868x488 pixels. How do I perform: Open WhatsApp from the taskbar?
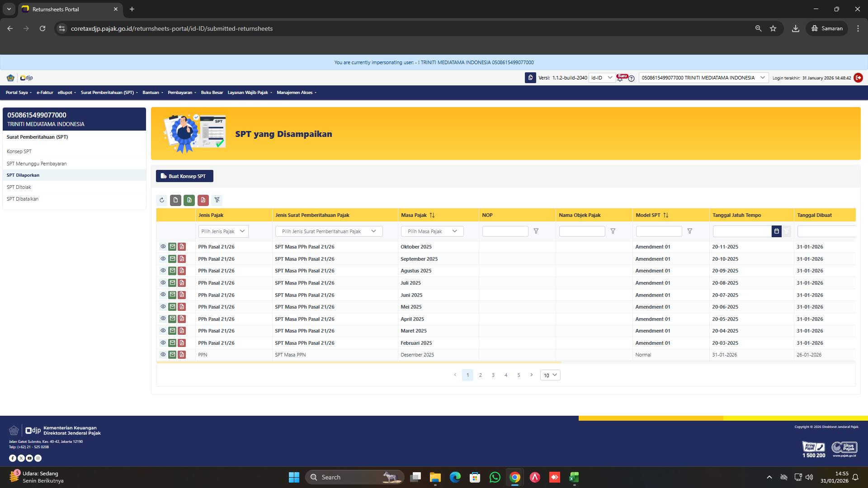(495, 477)
